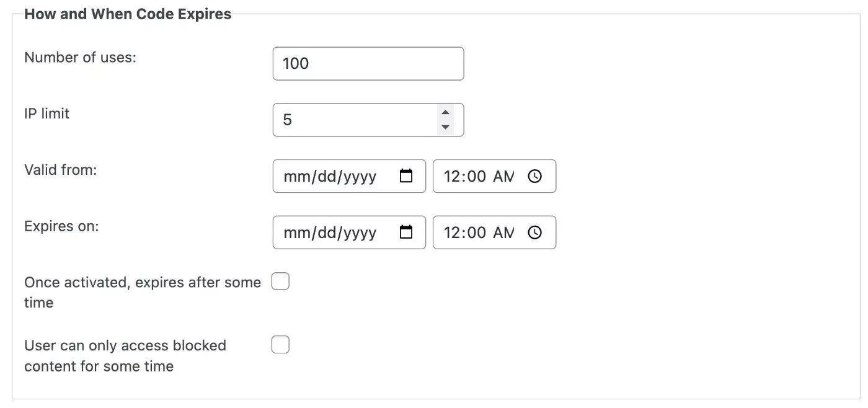Select the Valid from 12:00 AM time field

point(494,176)
